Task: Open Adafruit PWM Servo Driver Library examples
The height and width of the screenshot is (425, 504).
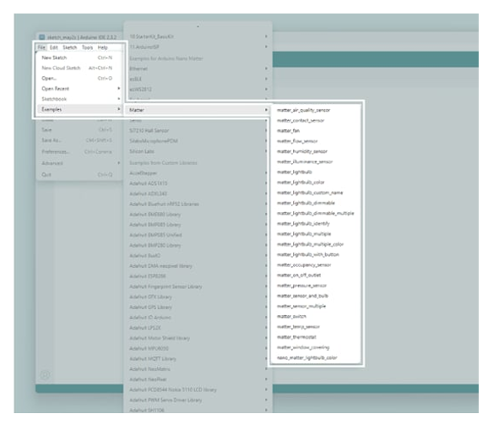Action: point(198,400)
